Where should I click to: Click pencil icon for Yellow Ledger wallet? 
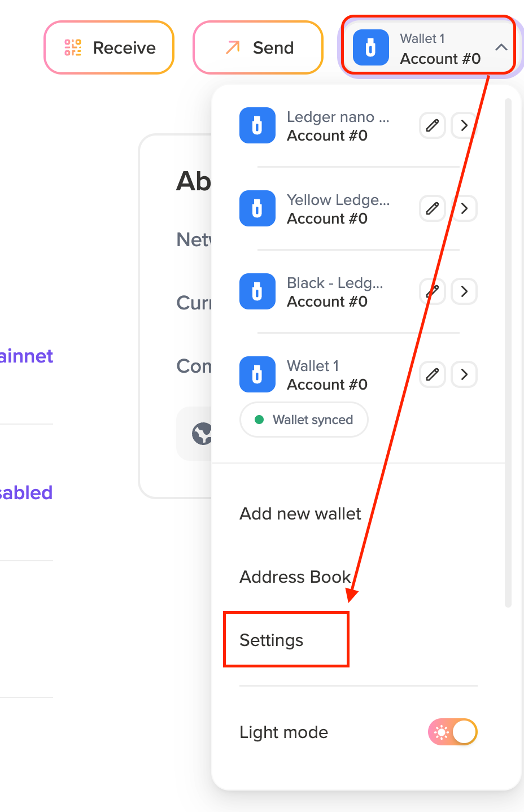433,208
